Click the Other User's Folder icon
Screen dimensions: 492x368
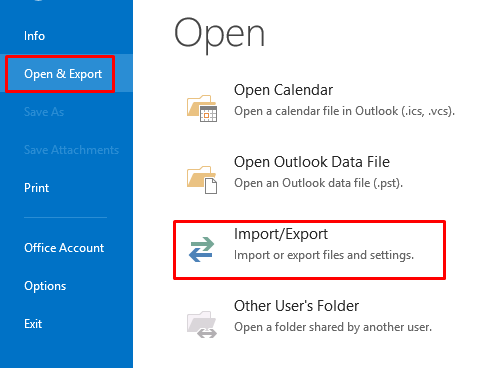(x=202, y=324)
